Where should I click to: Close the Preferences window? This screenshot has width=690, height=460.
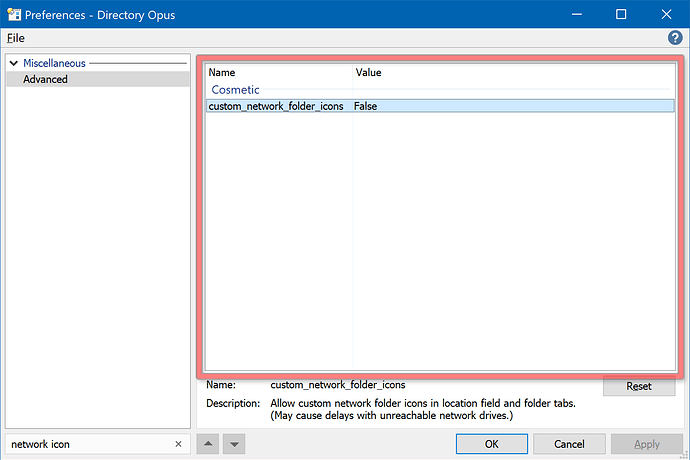pos(666,15)
